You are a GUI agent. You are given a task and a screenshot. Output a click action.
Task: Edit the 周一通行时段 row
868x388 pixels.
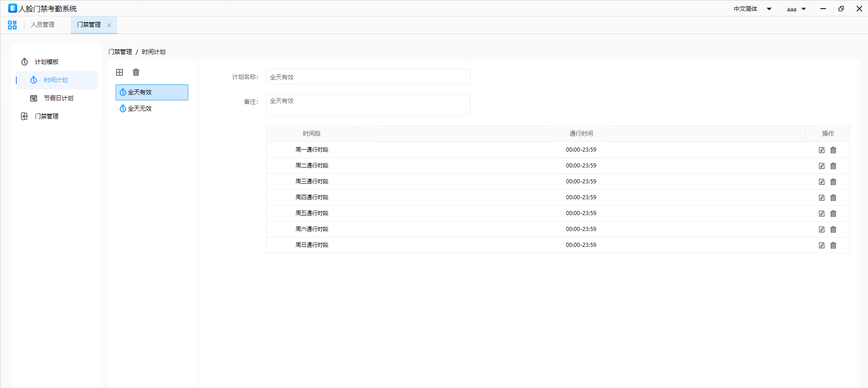coord(821,150)
